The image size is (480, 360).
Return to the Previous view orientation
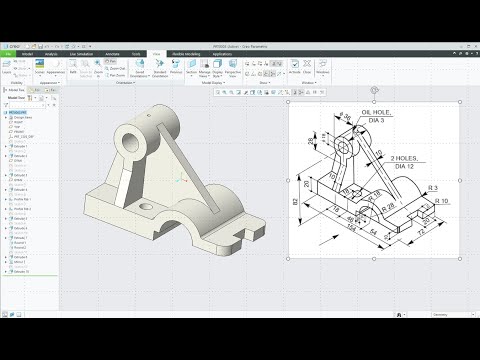[x=176, y=67]
